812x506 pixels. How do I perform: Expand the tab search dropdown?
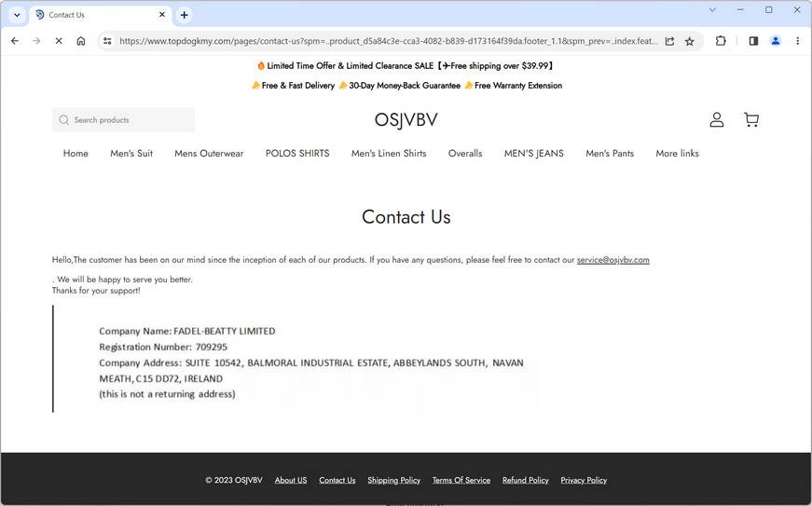coord(17,15)
